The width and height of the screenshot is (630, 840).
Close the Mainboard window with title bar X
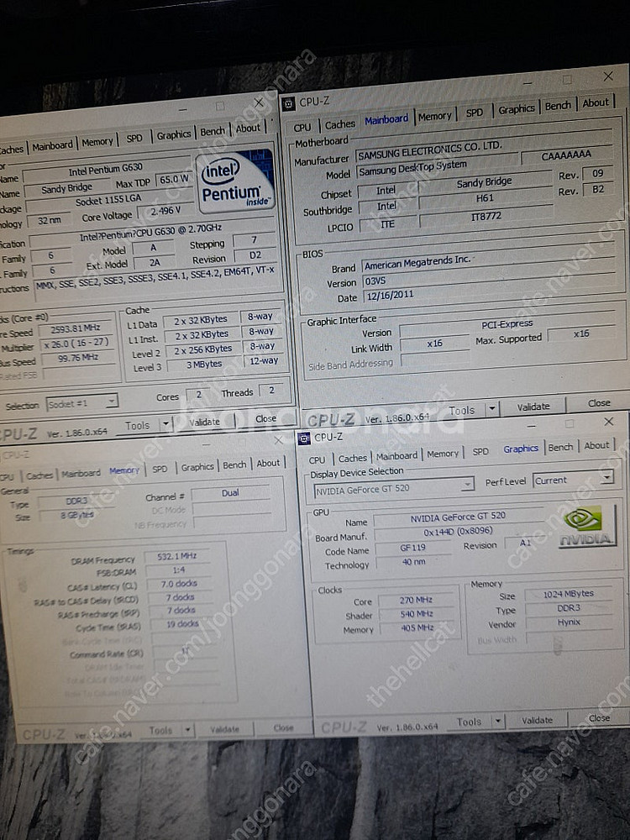click(608, 76)
